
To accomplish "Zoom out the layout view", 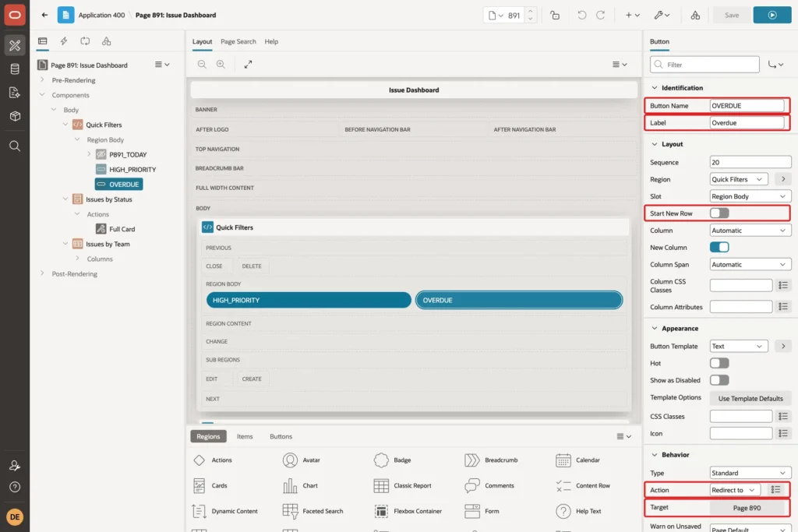I will [x=202, y=64].
